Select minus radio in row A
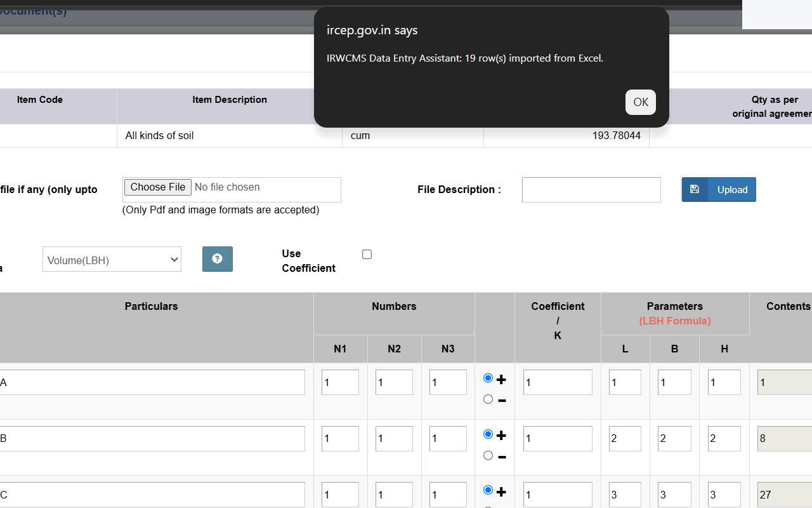This screenshot has width=812, height=508. click(488, 399)
